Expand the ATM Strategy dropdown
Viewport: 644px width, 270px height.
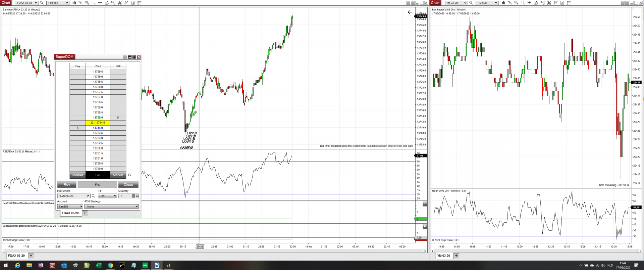(x=111, y=207)
